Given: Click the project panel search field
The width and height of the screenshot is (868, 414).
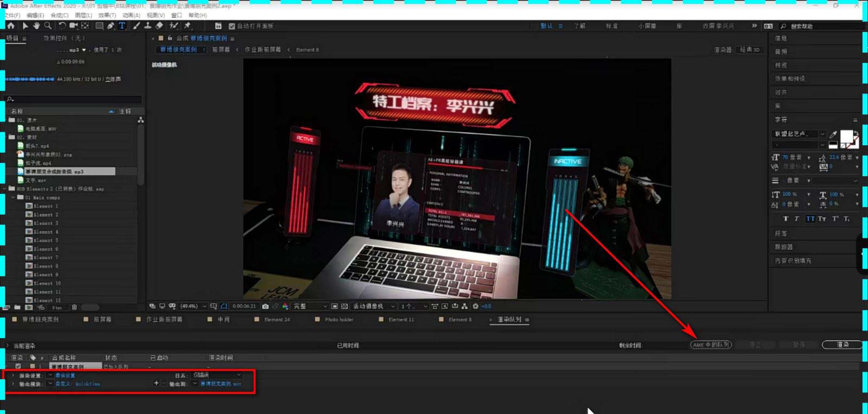Looking at the screenshot, I should (74, 100).
